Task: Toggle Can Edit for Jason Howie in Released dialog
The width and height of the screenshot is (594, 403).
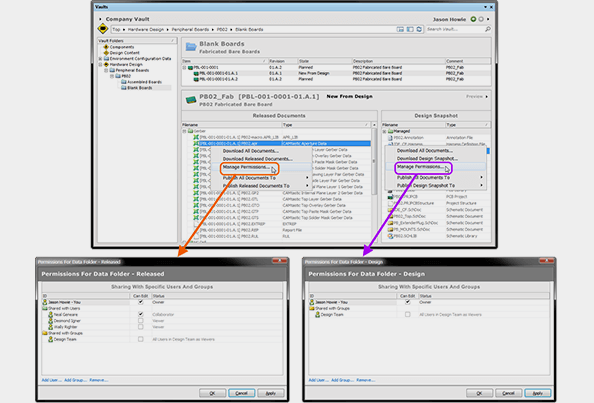Action: [x=141, y=302]
